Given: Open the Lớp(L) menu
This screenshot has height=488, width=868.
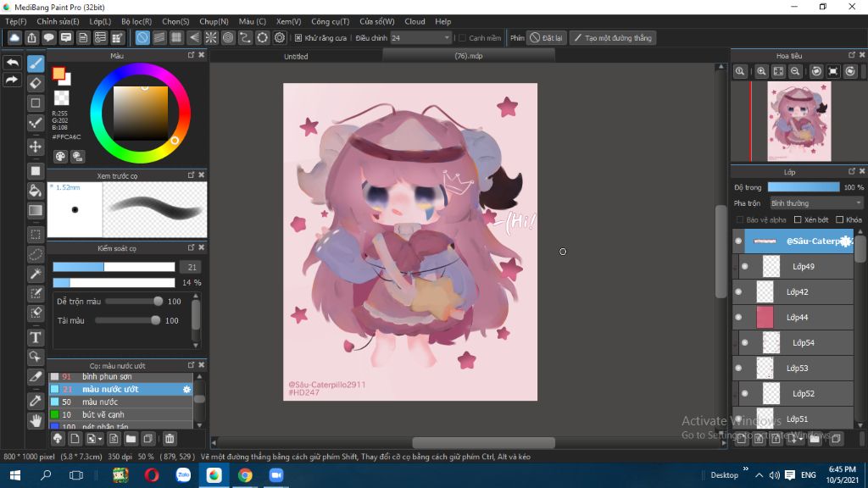Looking at the screenshot, I should click(100, 21).
